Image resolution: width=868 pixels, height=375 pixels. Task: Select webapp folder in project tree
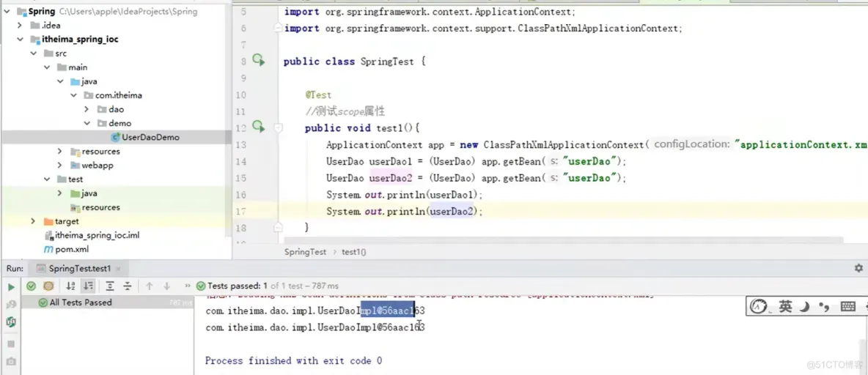(92, 165)
